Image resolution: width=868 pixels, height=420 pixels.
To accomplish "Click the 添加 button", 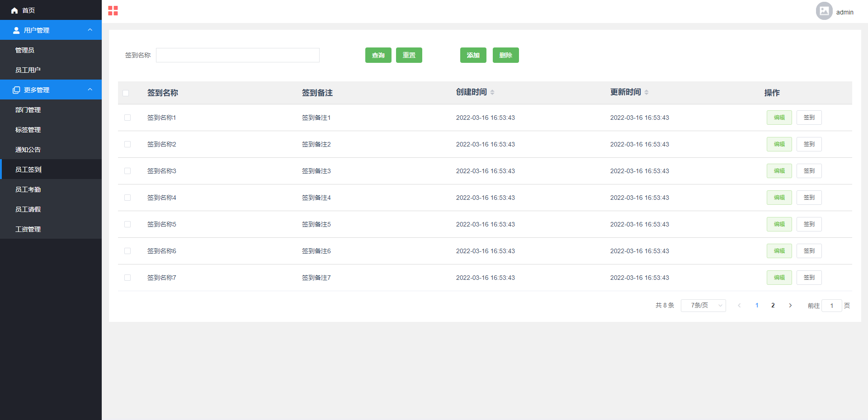I will tap(473, 55).
